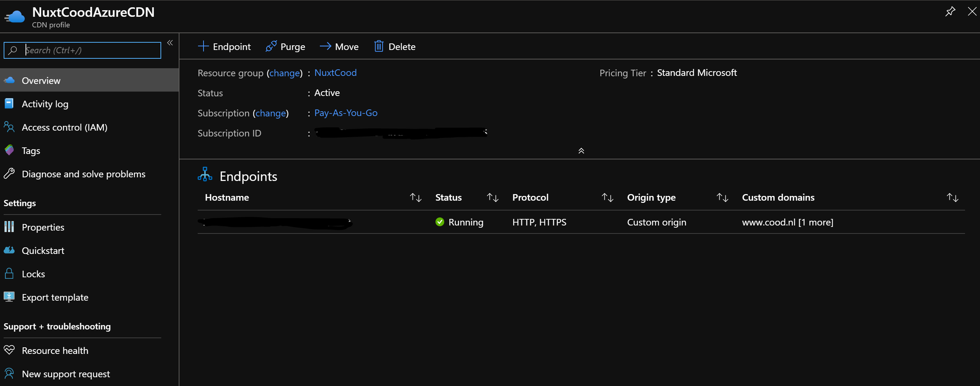
Task: Open Access control (IAM)
Action: pos(89,127)
